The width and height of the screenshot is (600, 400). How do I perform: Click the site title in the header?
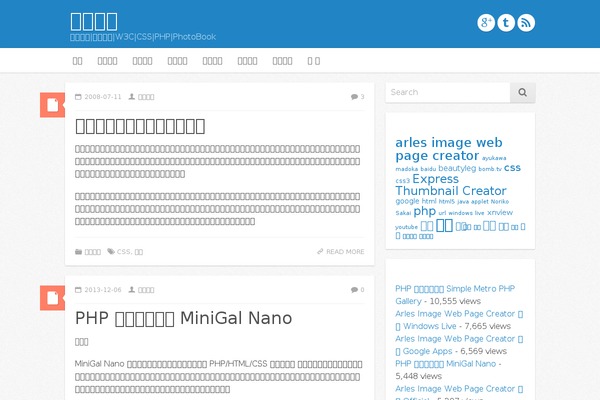[94, 21]
